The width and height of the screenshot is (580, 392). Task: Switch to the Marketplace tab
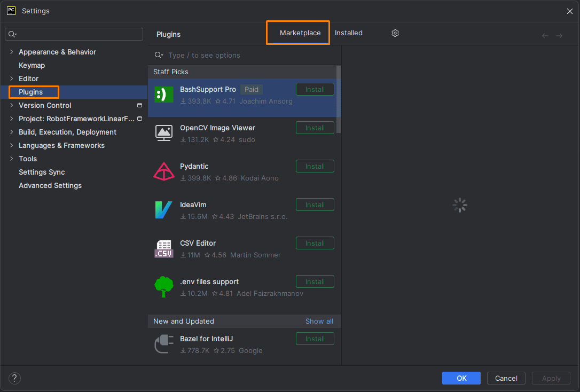click(300, 33)
